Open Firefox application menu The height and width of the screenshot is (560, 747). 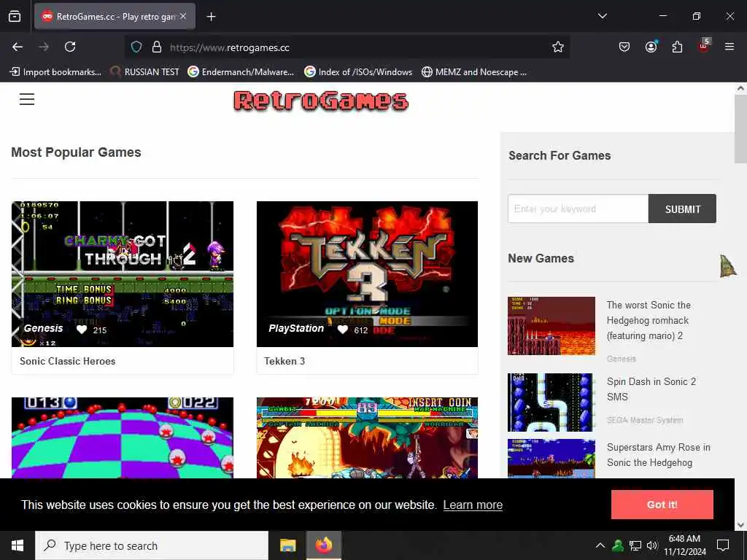click(729, 47)
